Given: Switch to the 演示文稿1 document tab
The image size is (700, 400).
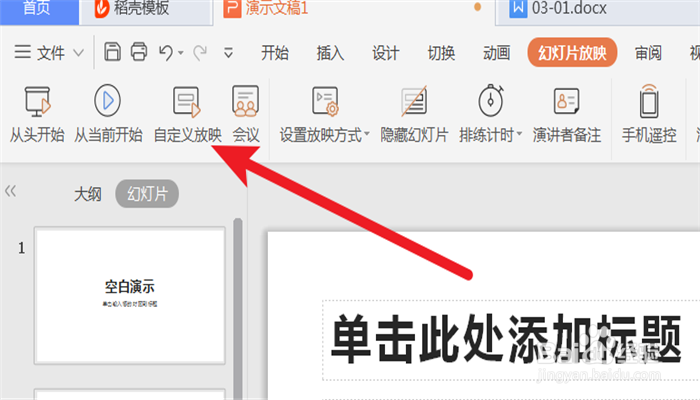Looking at the screenshot, I should coord(354,12).
